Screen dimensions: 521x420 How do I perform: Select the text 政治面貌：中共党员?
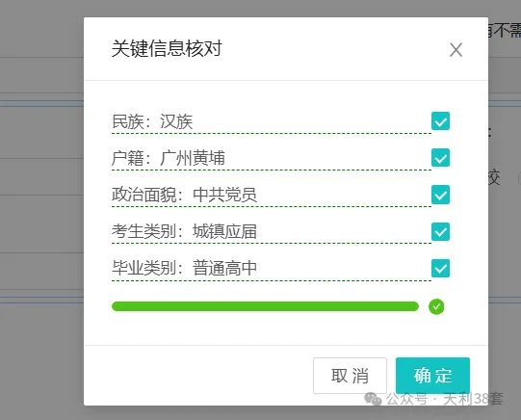pos(184,195)
